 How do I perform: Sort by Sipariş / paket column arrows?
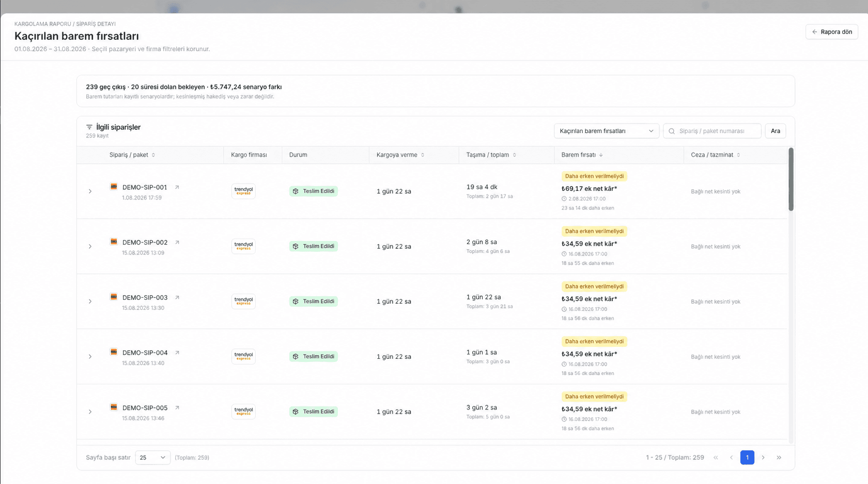pos(153,155)
